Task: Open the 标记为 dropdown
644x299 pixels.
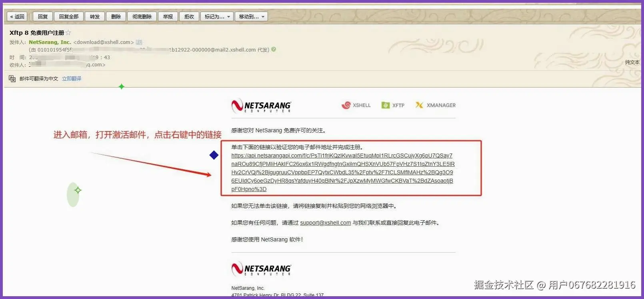Action: click(x=217, y=16)
